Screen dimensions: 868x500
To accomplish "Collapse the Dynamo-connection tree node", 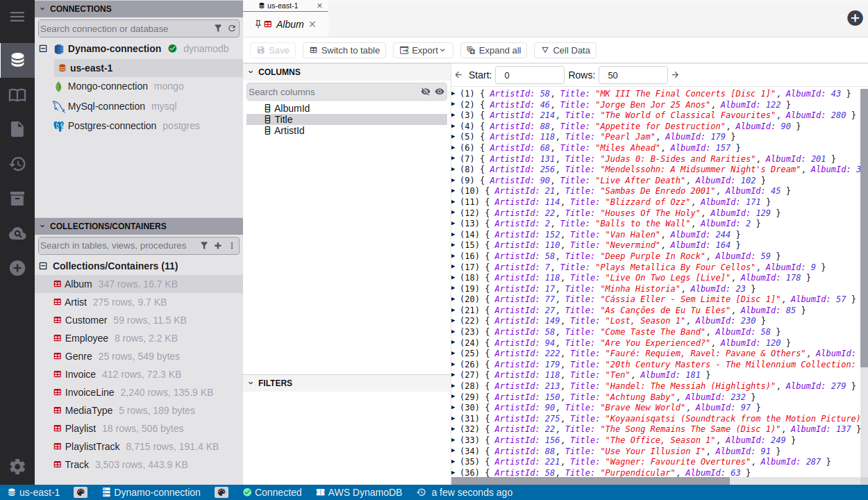I will tap(43, 49).
